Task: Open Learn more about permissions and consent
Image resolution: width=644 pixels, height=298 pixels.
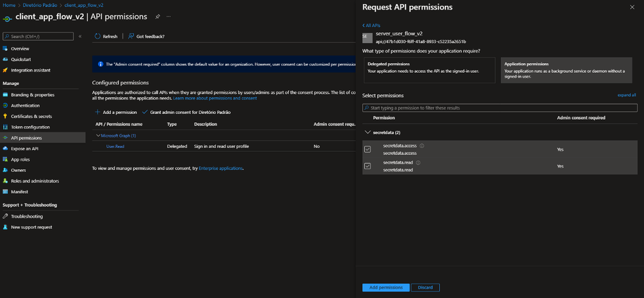Action: pos(215,98)
